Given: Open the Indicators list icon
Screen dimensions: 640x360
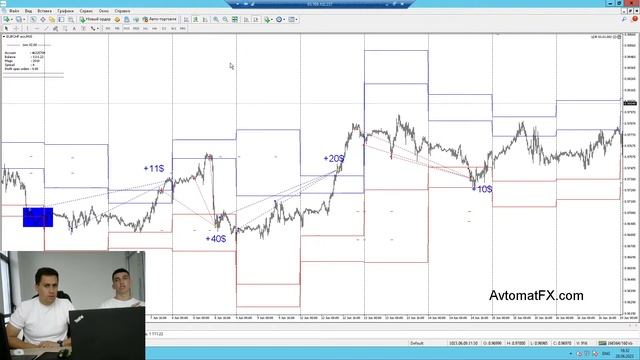Looking at the screenshot, I should tap(267, 19).
